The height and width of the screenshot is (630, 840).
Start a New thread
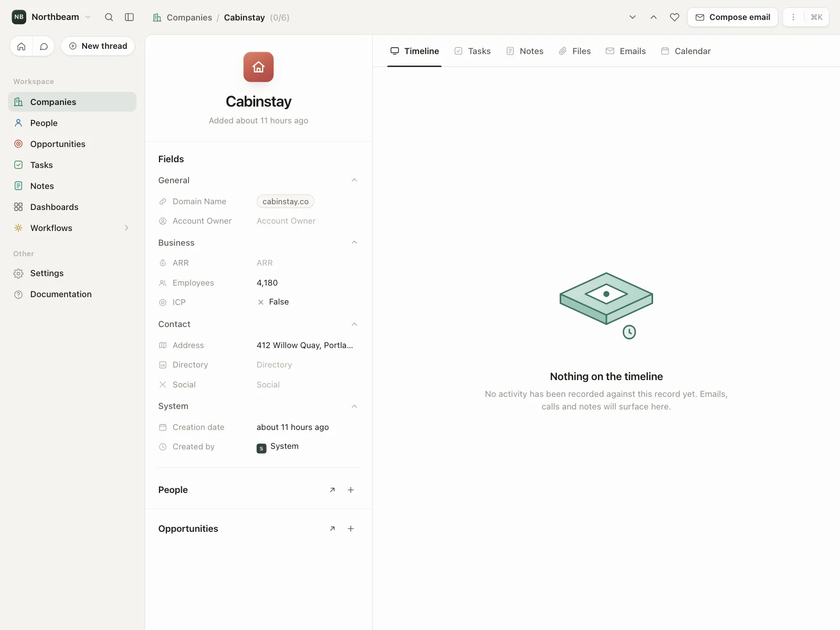tap(98, 46)
